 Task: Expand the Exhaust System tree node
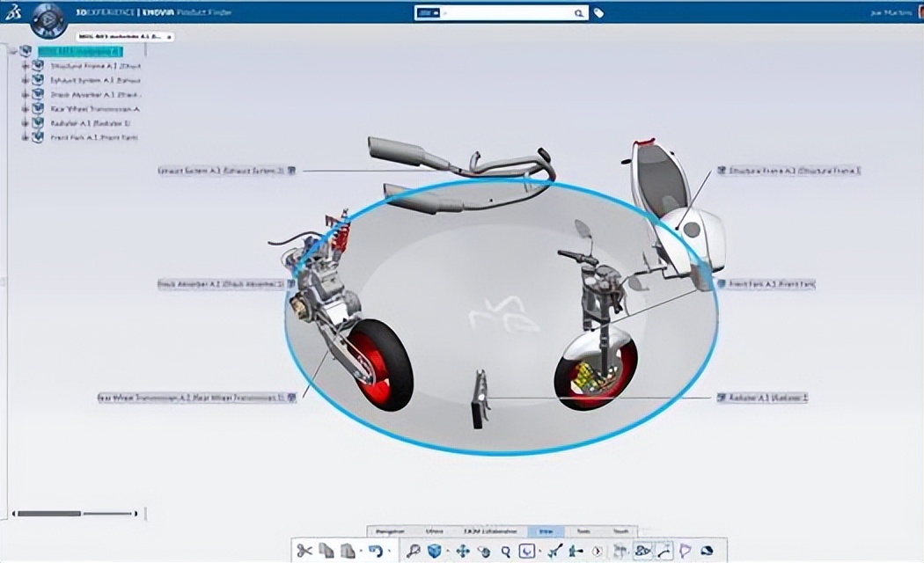[x=26, y=80]
